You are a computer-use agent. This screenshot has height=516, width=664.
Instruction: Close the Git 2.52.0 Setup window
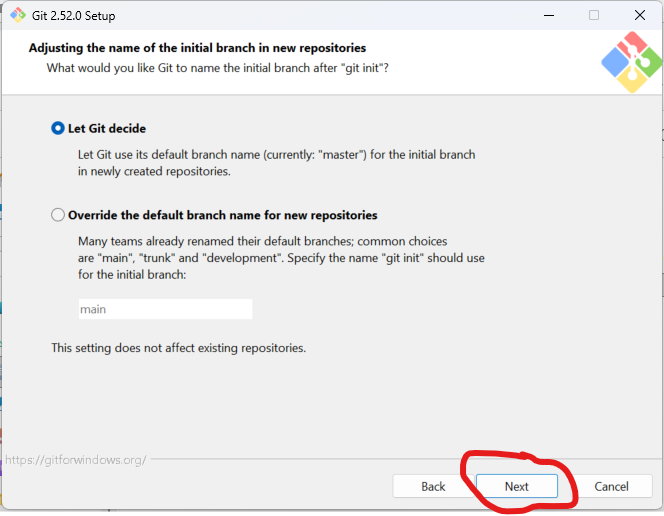640,16
